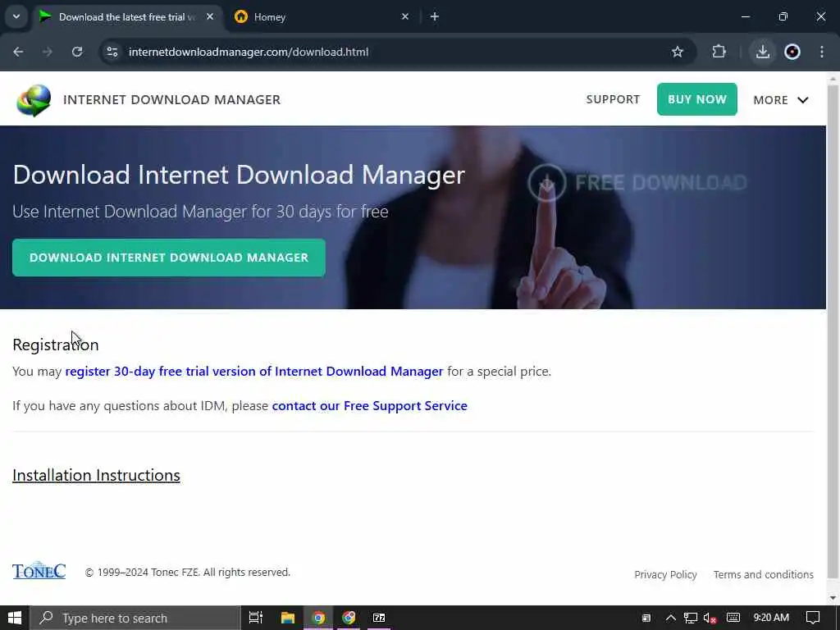Go back to the previous page
Viewport: 840px width, 630px height.
pyautogui.click(x=18, y=52)
